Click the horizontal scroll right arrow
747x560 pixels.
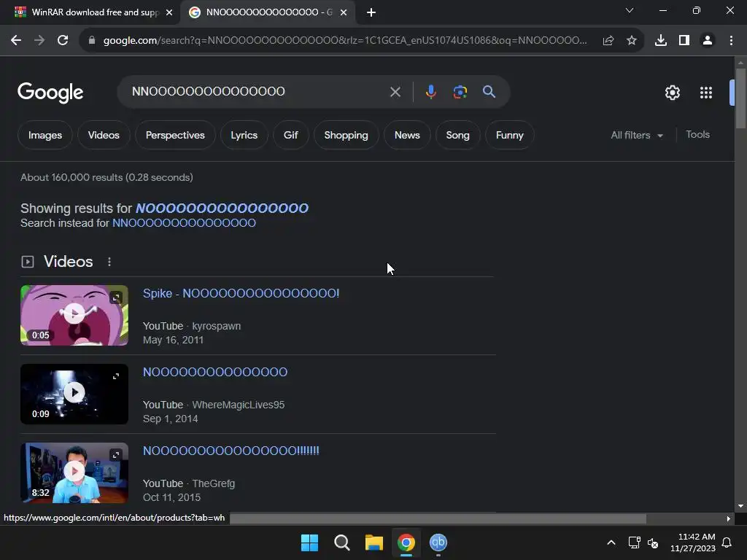[729, 518]
